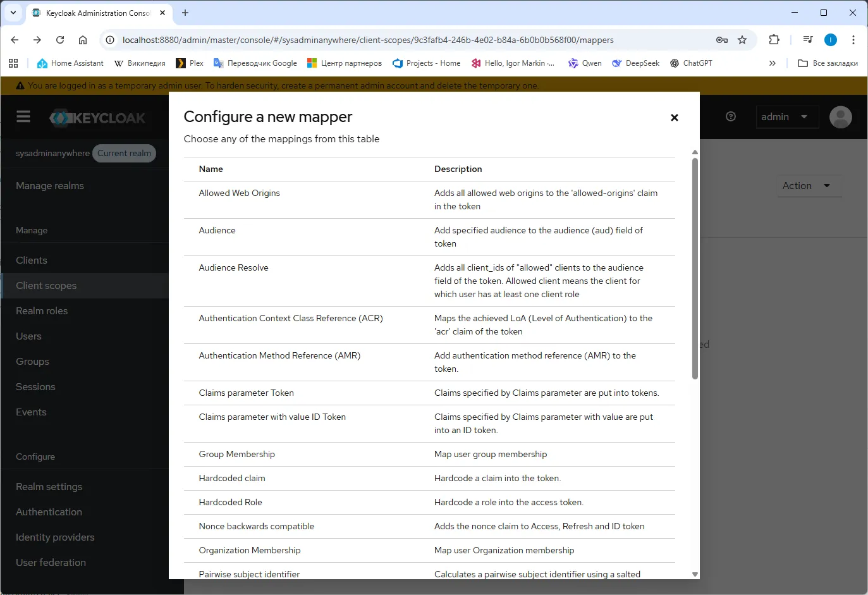Click the mapper list scrollbar thumb
The height and width of the screenshot is (595, 868).
pyautogui.click(x=695, y=269)
